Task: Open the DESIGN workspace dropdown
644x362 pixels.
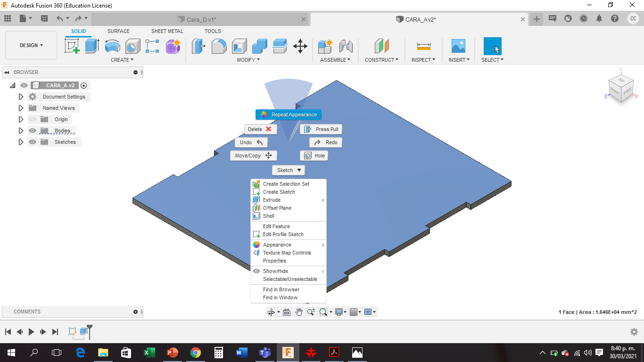Action: coord(31,45)
